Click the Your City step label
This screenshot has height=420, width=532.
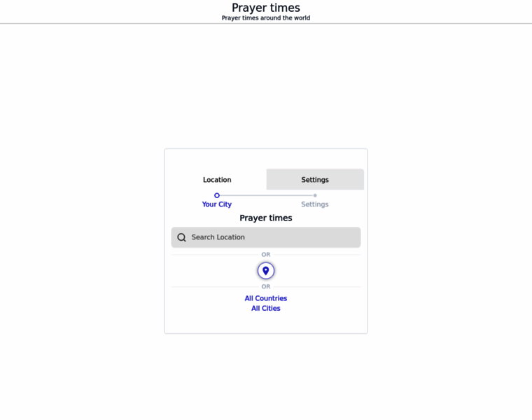tap(217, 204)
